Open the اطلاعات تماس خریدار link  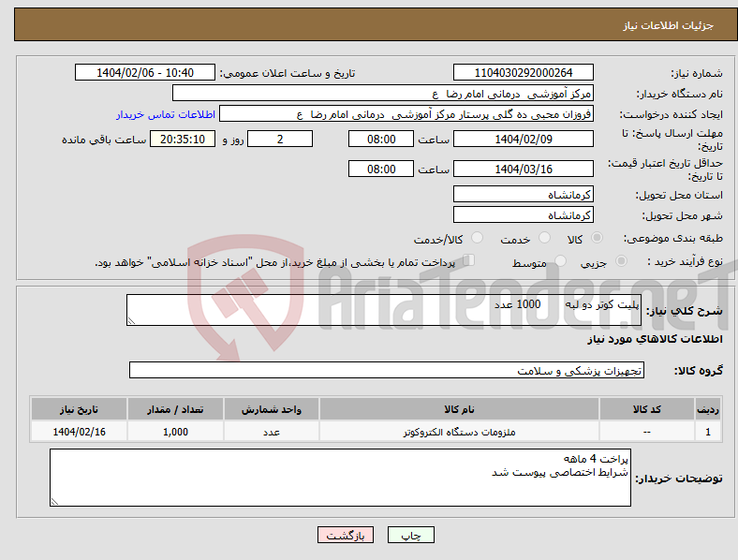(166, 114)
